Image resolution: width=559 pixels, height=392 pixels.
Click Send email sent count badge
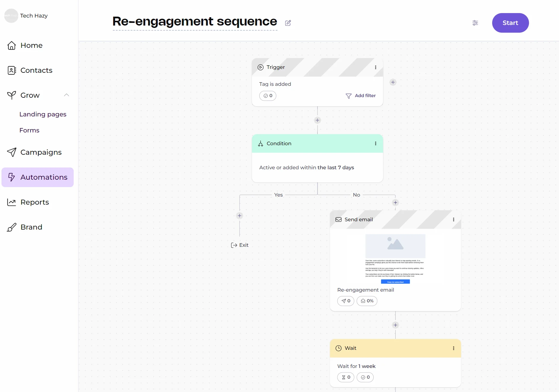click(346, 301)
